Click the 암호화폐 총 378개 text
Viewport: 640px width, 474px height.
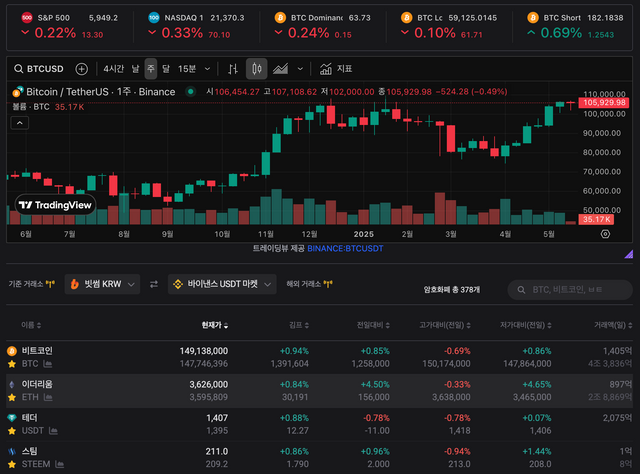point(451,289)
